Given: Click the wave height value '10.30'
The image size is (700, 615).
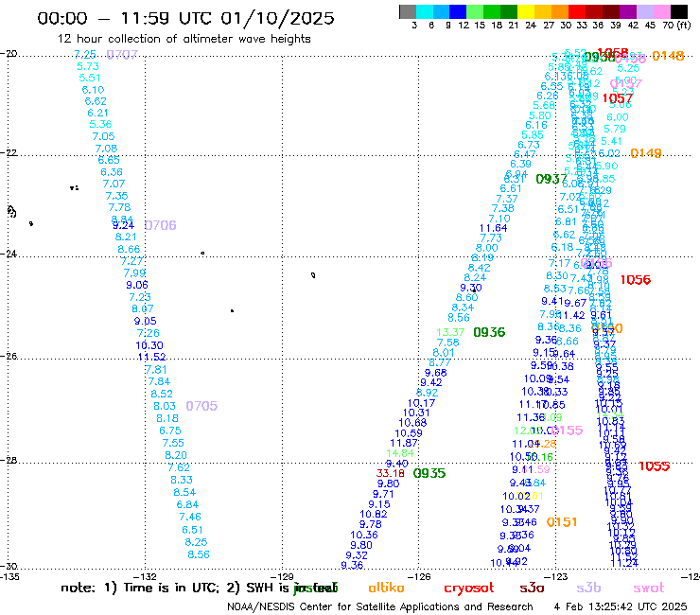Looking at the screenshot, I should (x=149, y=345).
